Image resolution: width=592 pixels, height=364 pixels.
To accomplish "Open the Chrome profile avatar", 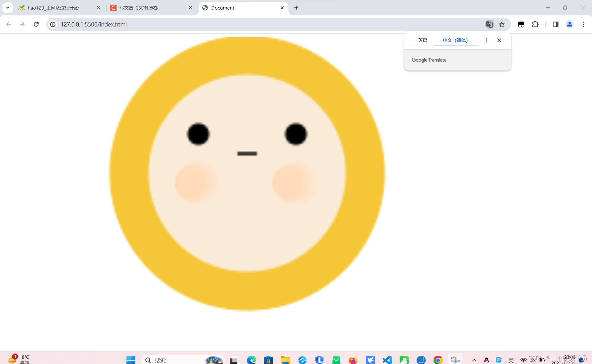I will pos(569,24).
